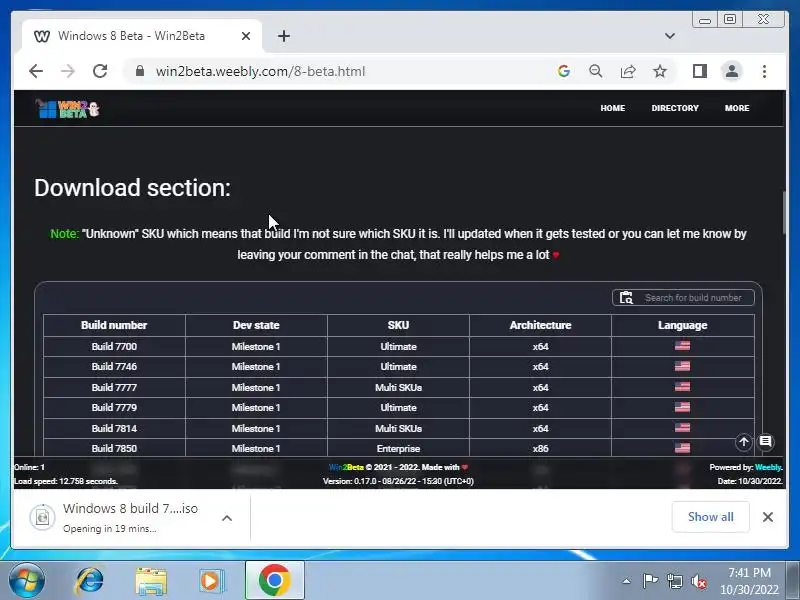
Task: Open the tab search chevron
Action: [669, 36]
